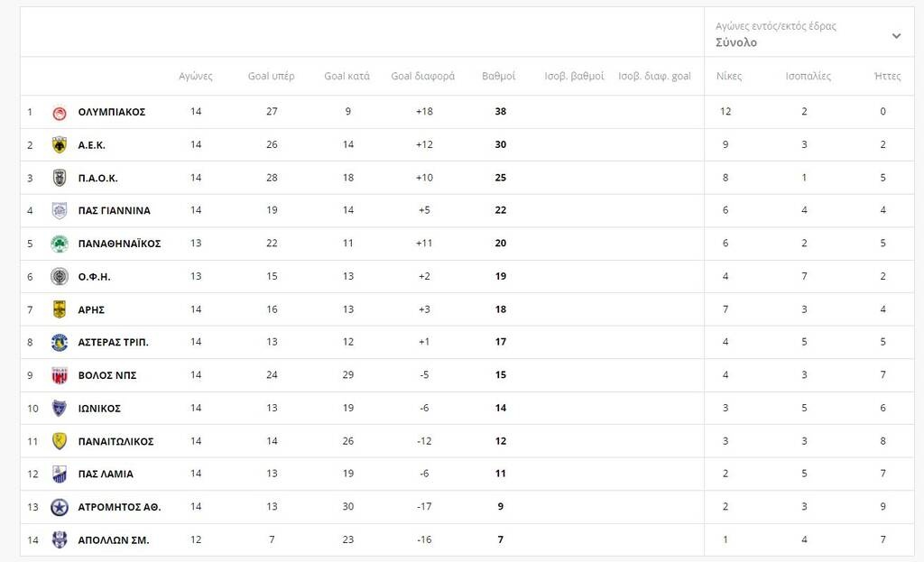Click the Goal διαφορά column header

(422, 76)
